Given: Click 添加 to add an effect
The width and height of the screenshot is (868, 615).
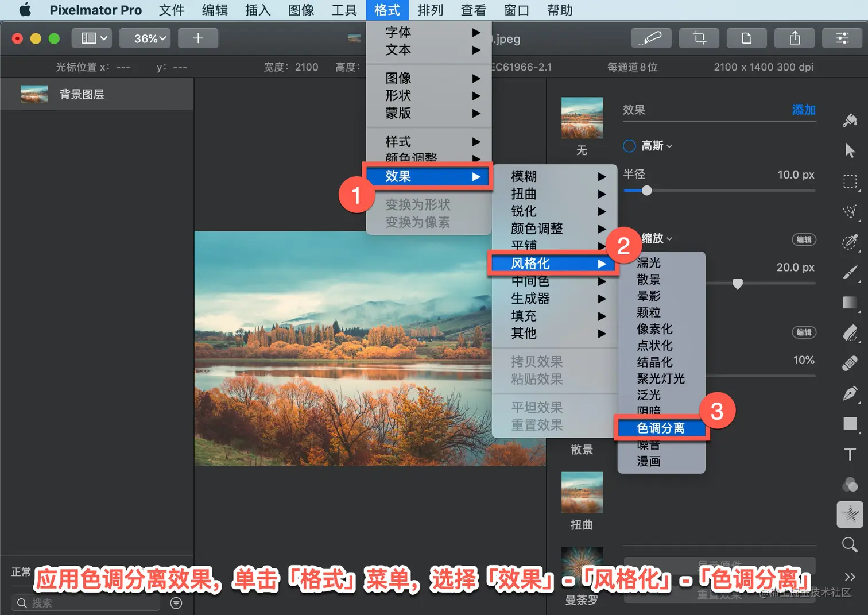Looking at the screenshot, I should click(x=804, y=110).
